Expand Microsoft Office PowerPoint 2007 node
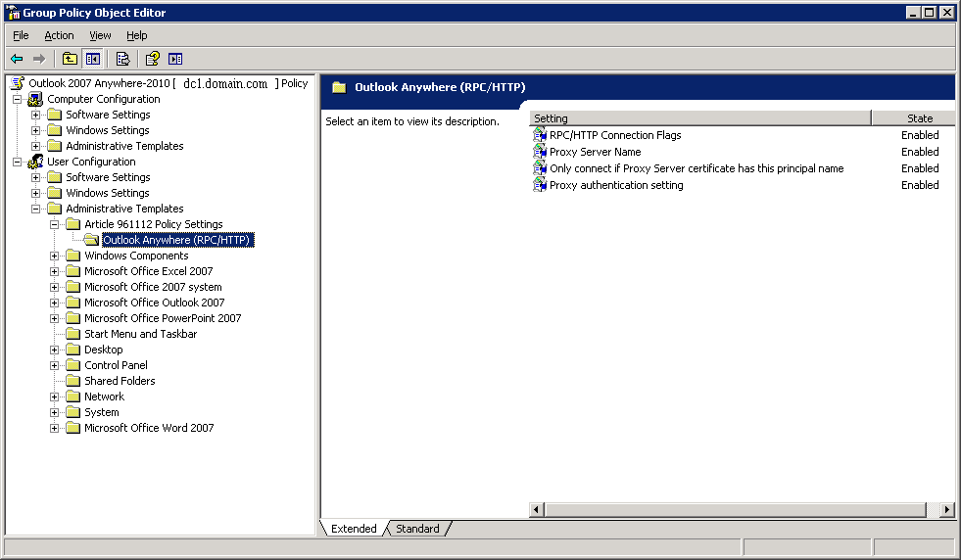This screenshot has height=560, width=961. tap(54, 318)
